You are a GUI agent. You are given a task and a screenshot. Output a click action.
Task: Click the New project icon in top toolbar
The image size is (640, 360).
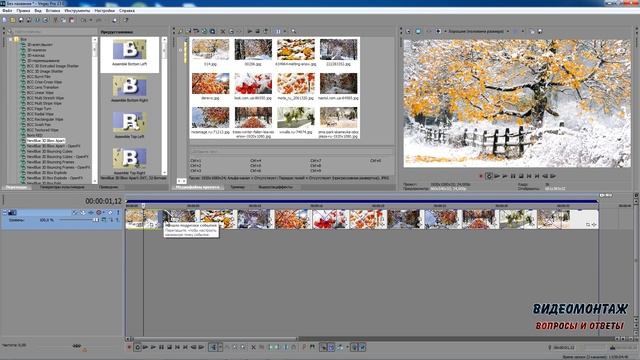pyautogui.click(x=4, y=20)
